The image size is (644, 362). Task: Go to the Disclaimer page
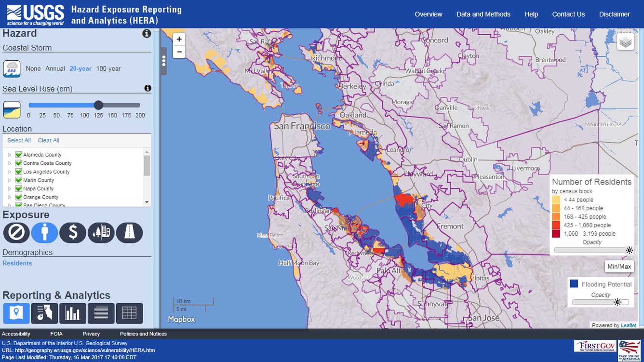(x=614, y=14)
